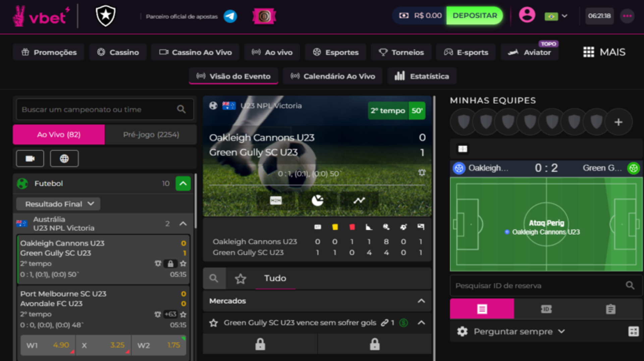Filter by live video stream icon
The height and width of the screenshot is (361, 644).
[30, 159]
